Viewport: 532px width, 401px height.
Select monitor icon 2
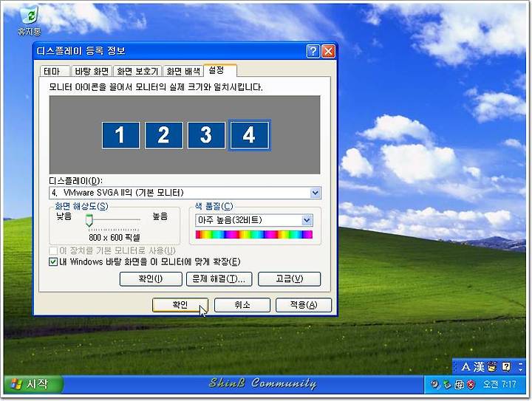tap(164, 135)
